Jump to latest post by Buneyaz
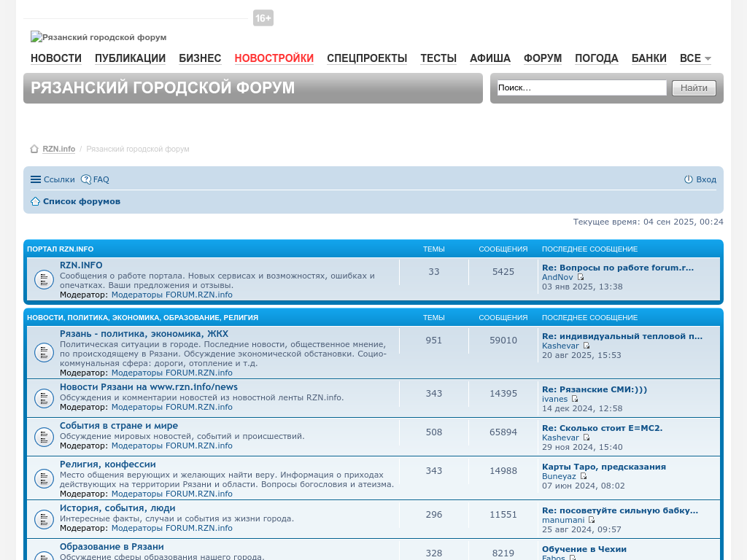Screen dimensions: 747x560 [x=584, y=476]
